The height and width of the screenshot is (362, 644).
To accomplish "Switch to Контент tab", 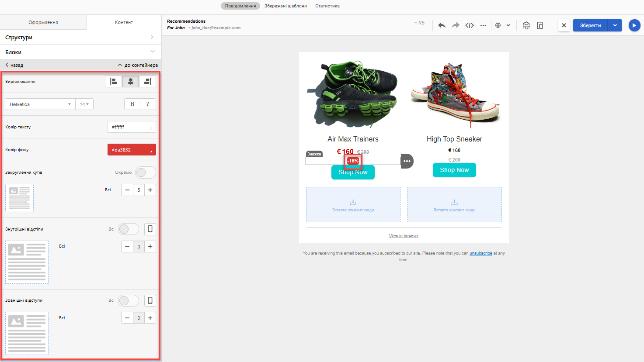I will tap(124, 22).
